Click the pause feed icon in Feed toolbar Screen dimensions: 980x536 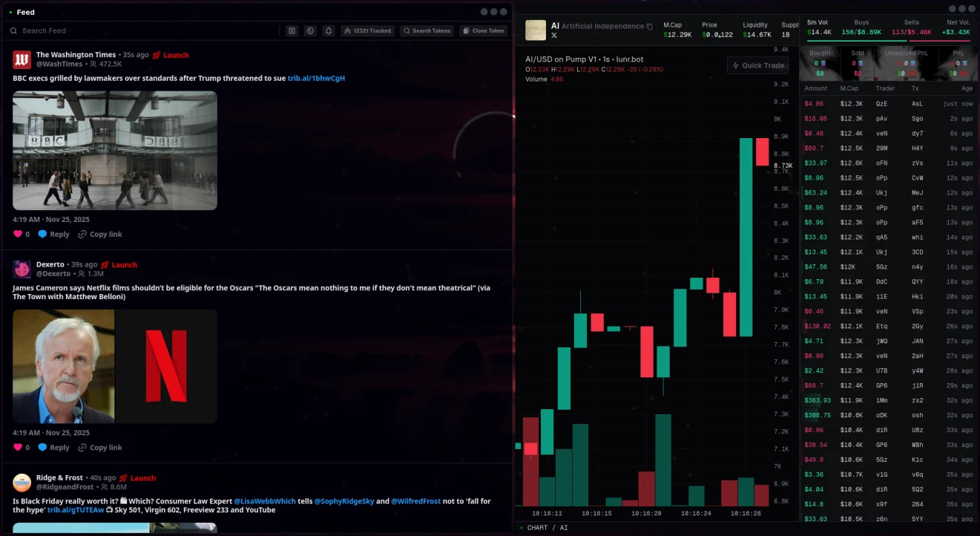pos(292,30)
